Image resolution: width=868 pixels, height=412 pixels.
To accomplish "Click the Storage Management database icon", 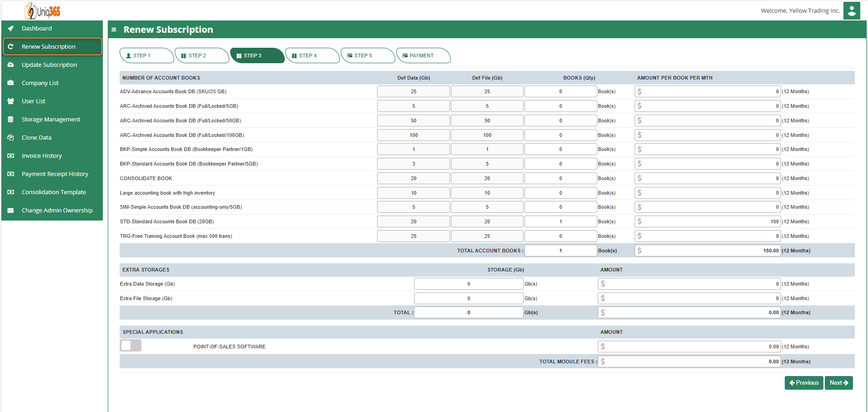I will click(x=10, y=119).
